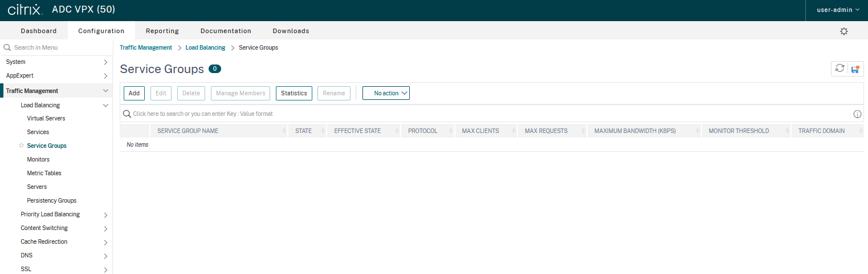The width and height of the screenshot is (868, 274).
Task: Open the Documentation tab
Action: pyautogui.click(x=226, y=31)
